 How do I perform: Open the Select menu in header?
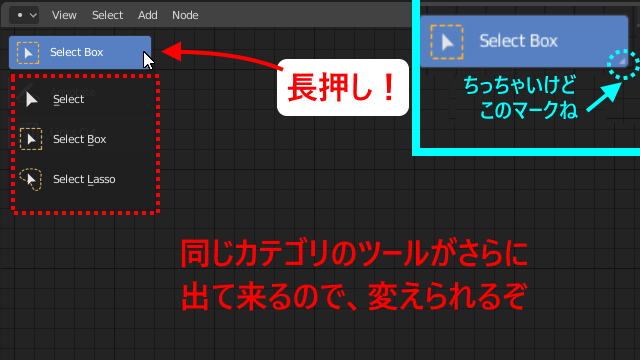[x=107, y=15]
